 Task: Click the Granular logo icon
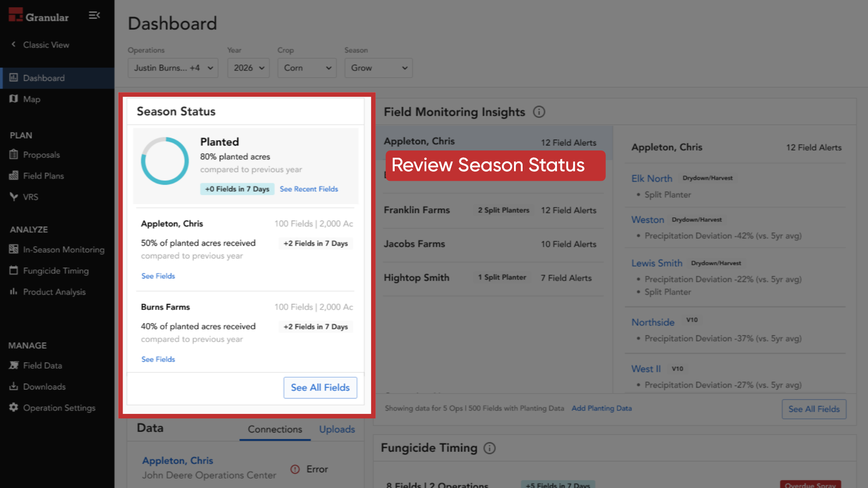tap(16, 14)
